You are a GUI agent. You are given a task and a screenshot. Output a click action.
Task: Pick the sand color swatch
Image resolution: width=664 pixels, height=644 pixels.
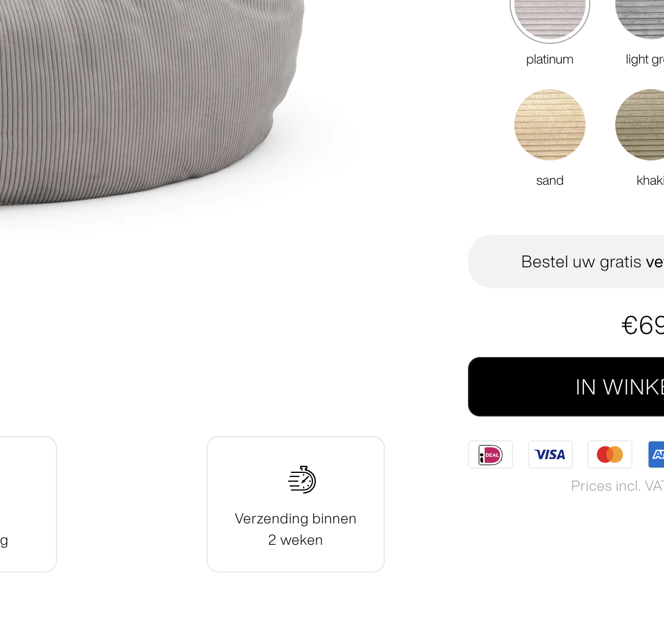pyautogui.click(x=549, y=125)
